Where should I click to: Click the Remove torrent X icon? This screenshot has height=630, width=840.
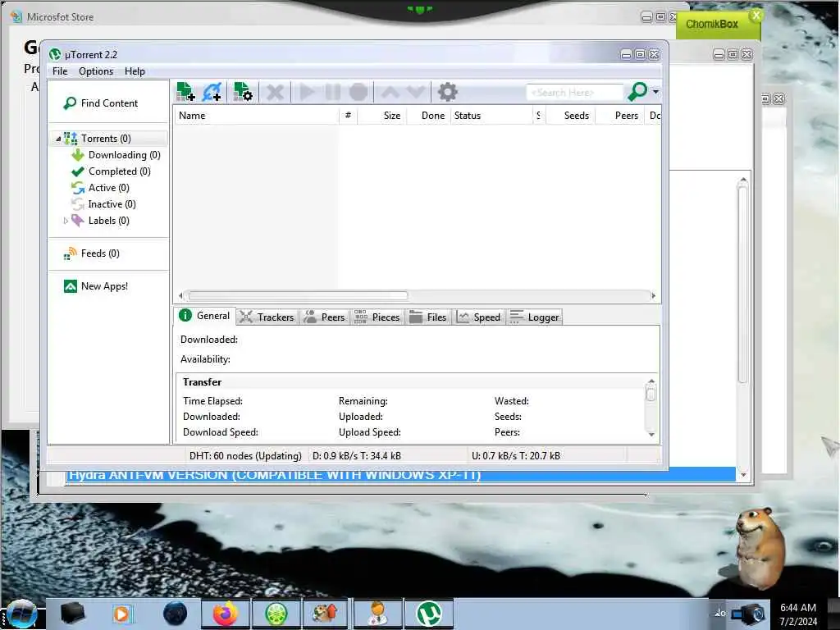point(275,92)
